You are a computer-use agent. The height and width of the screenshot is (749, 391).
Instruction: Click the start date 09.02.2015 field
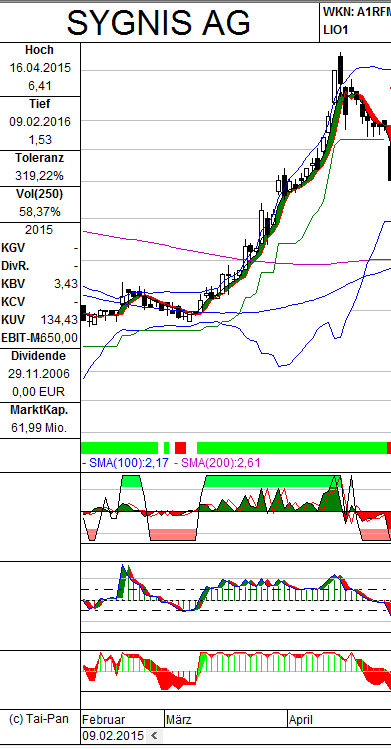pyautogui.click(x=113, y=736)
